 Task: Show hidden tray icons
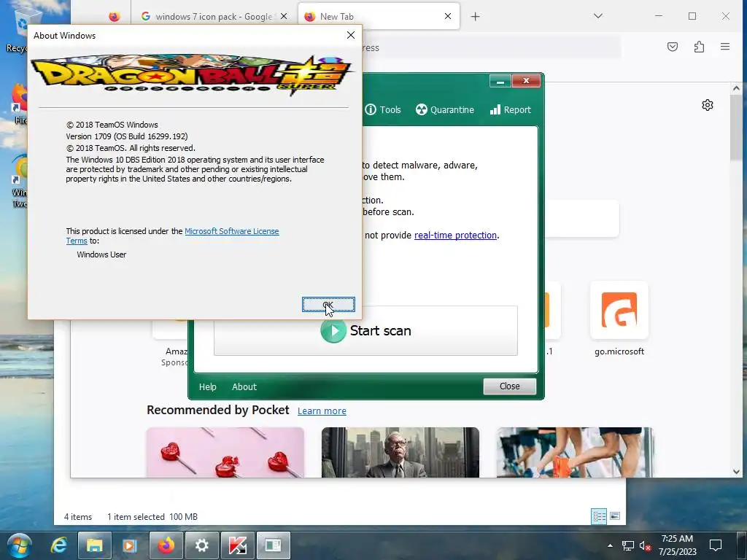[x=610, y=545]
